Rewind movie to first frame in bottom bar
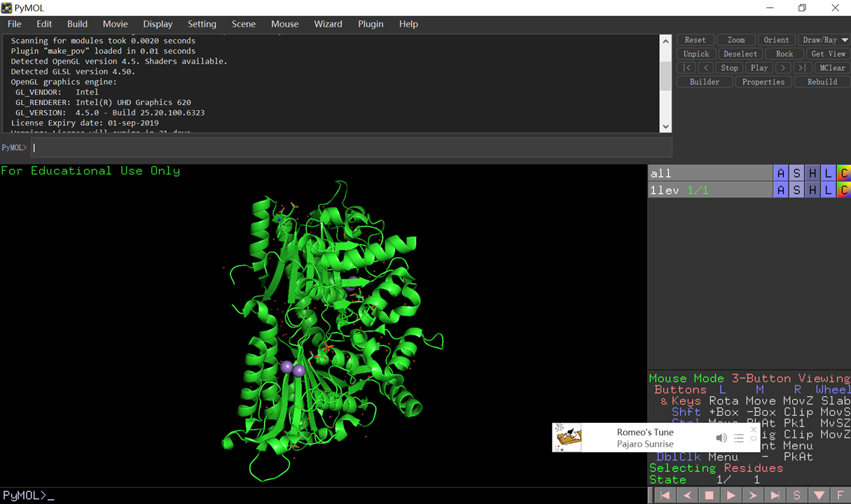The width and height of the screenshot is (851, 504). coord(665,496)
